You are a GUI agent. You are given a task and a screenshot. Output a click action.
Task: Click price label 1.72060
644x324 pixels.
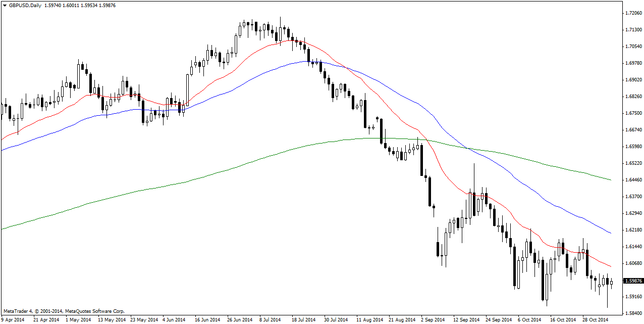pyautogui.click(x=633, y=13)
